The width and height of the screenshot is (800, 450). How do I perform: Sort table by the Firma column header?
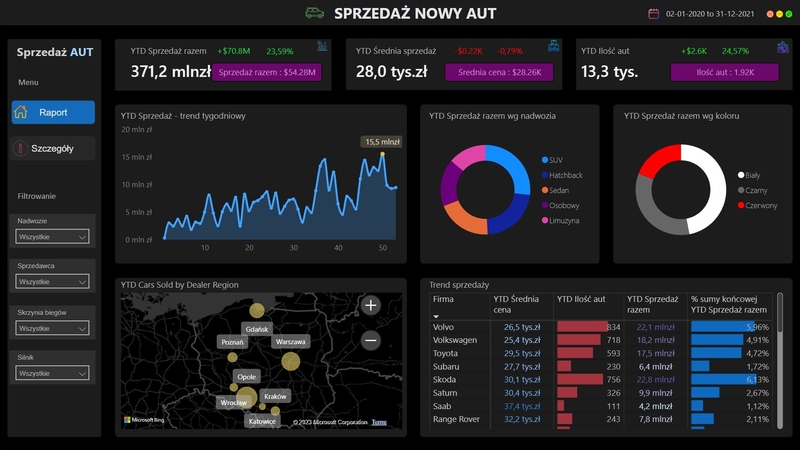442,298
